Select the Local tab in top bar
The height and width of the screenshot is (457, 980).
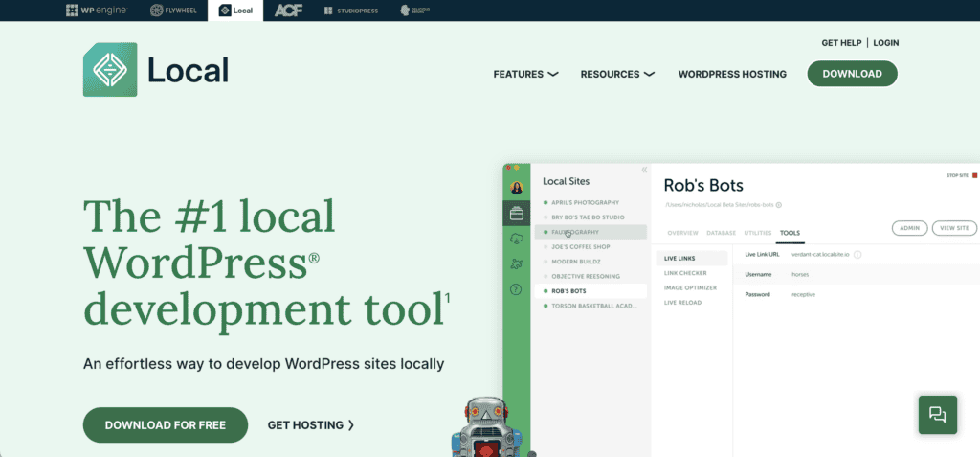[235, 11]
